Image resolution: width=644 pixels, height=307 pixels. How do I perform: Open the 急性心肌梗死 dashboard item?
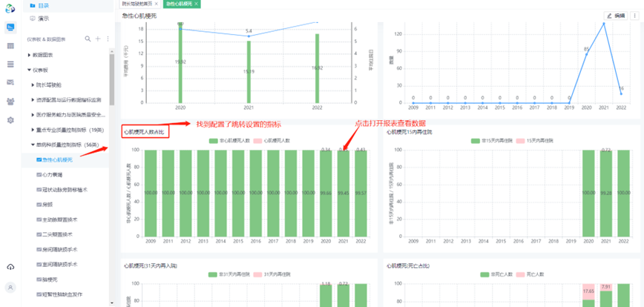tap(58, 159)
